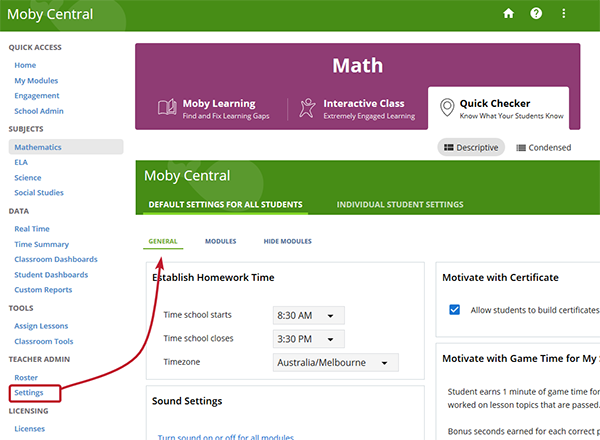
Task: Open Custom Reports link
Action: 43,290
